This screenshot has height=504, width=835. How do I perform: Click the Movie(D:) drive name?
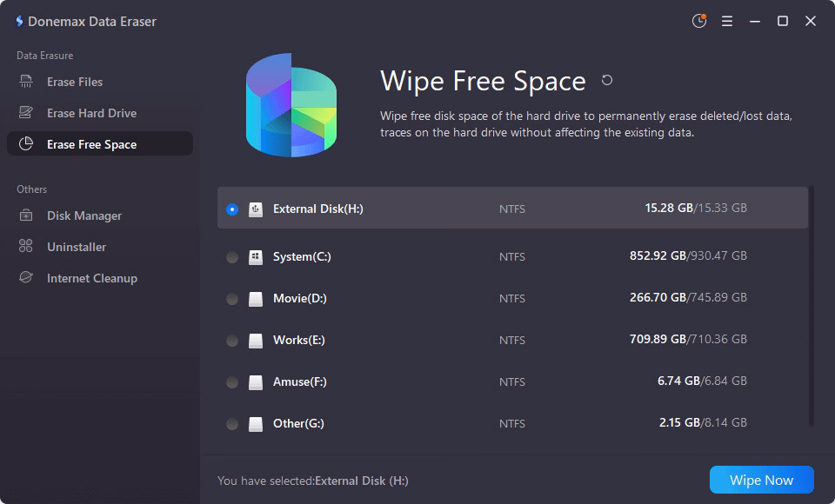[x=300, y=298]
